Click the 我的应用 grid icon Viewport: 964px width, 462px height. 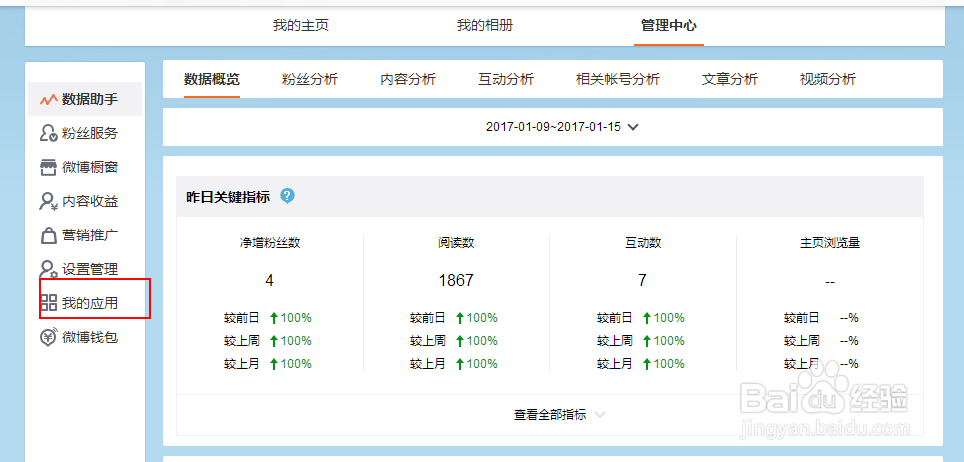tap(48, 303)
